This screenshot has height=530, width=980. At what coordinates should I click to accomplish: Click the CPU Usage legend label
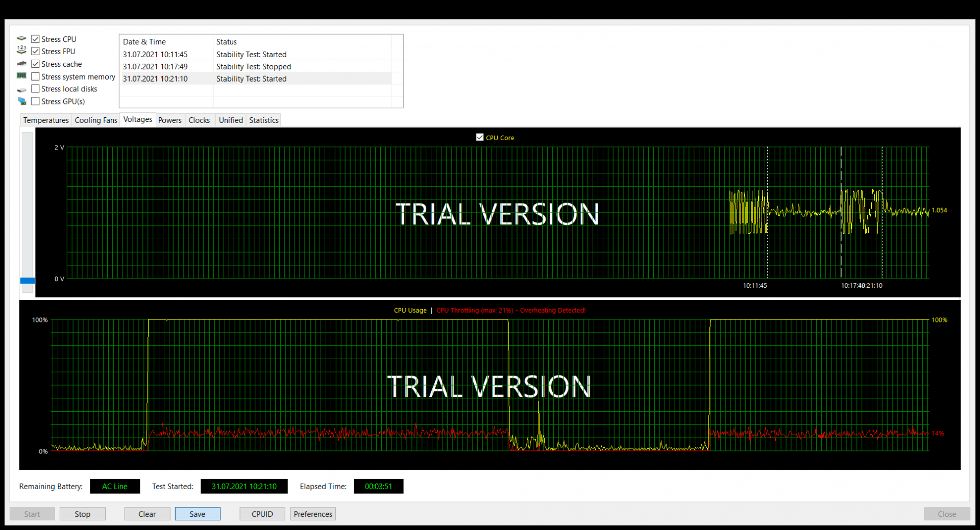[410, 310]
